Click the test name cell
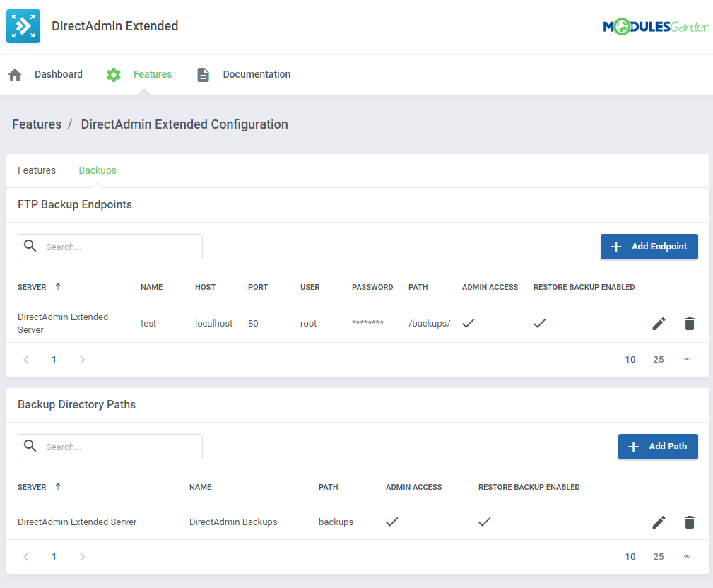 (148, 324)
